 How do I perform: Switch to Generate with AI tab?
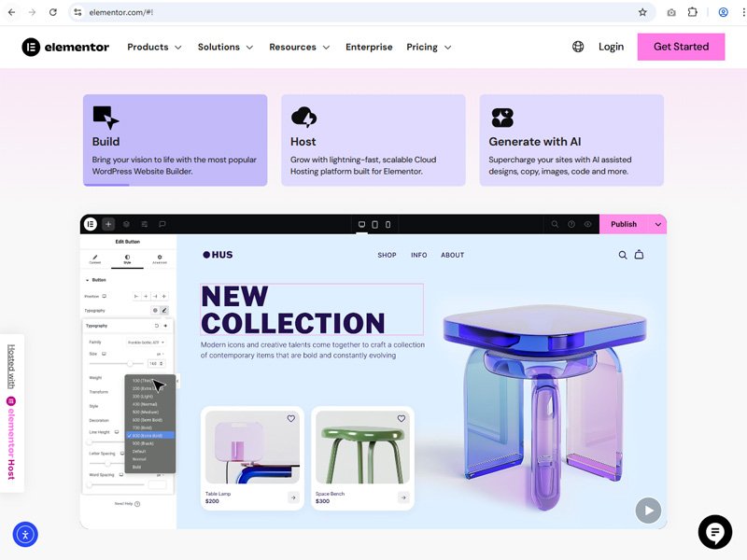coord(571,140)
